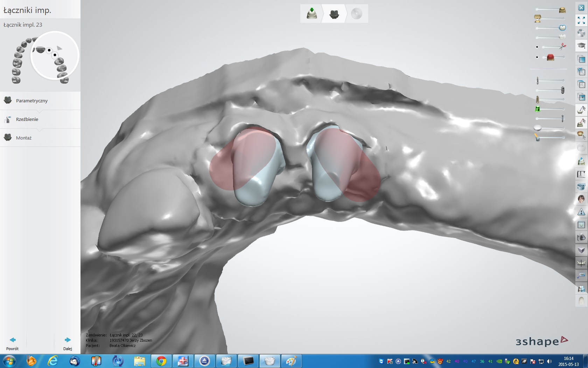This screenshot has width=588, height=368.
Task: Open the graduation cap training icon
Action: pos(581,46)
